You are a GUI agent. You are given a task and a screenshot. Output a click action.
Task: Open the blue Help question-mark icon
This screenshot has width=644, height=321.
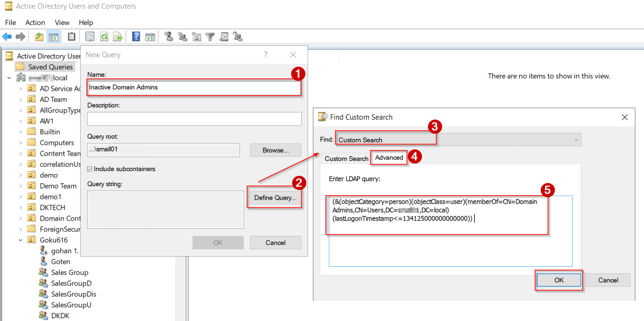coord(136,37)
